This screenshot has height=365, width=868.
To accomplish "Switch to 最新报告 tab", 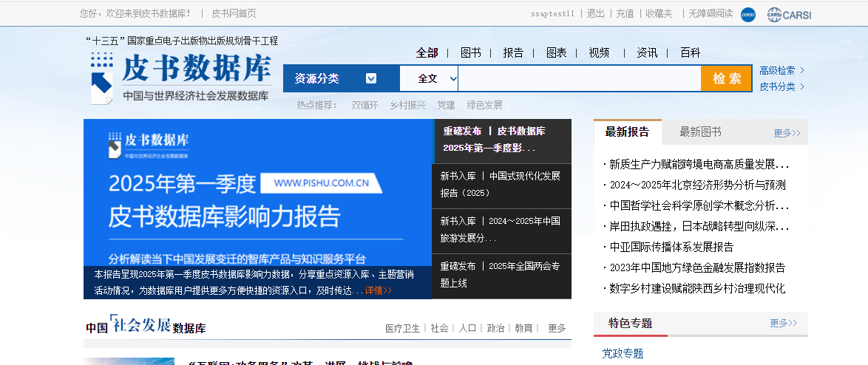I will click(627, 132).
